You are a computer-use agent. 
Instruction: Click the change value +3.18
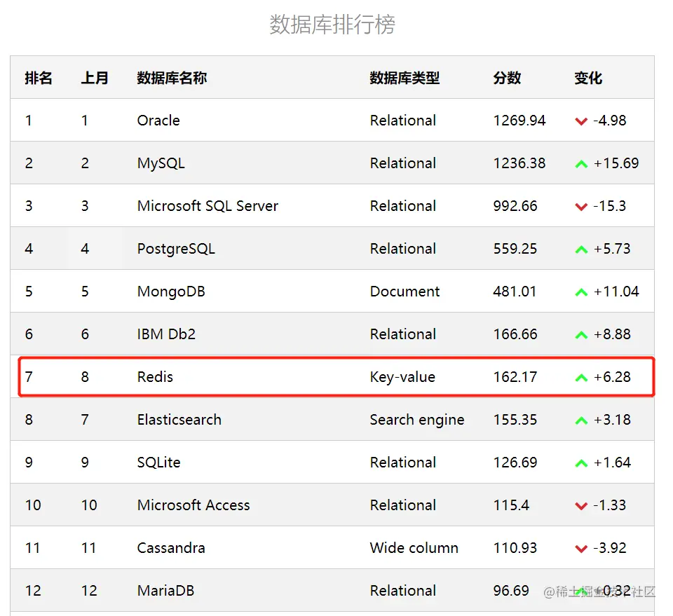click(612, 420)
